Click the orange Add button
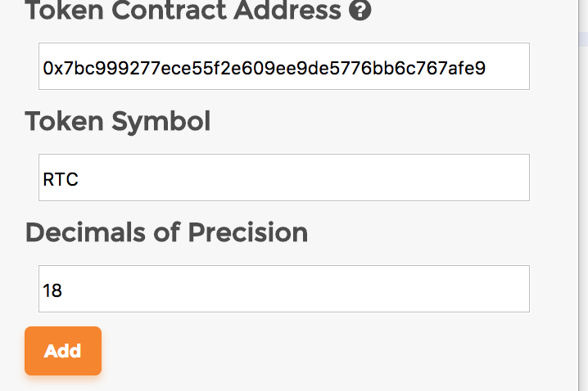The image size is (588, 391). tap(63, 351)
